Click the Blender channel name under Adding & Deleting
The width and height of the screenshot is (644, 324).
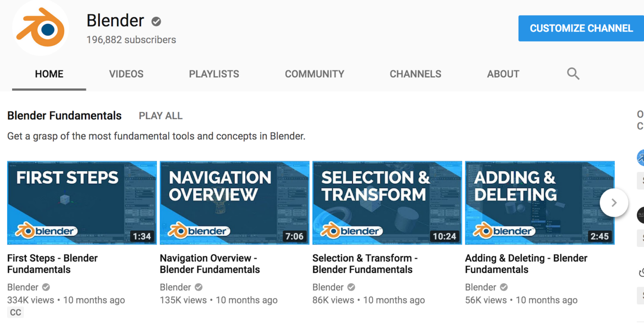(481, 287)
